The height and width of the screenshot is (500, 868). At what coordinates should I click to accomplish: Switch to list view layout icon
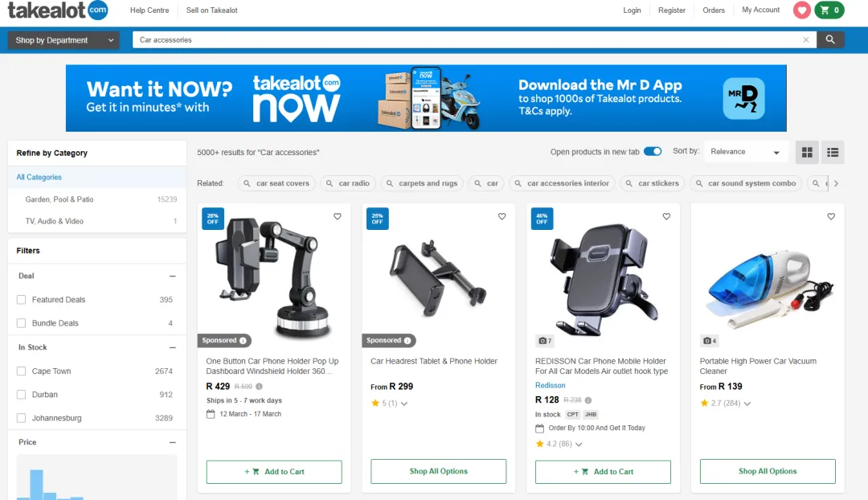[833, 152]
